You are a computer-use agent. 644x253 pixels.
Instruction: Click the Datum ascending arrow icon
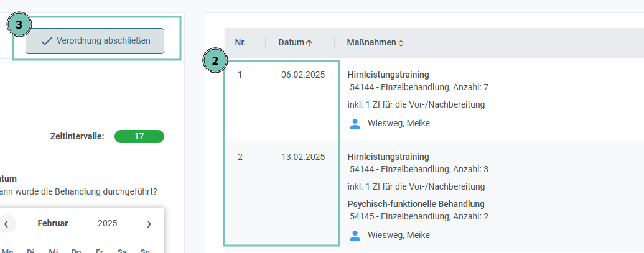(x=309, y=43)
